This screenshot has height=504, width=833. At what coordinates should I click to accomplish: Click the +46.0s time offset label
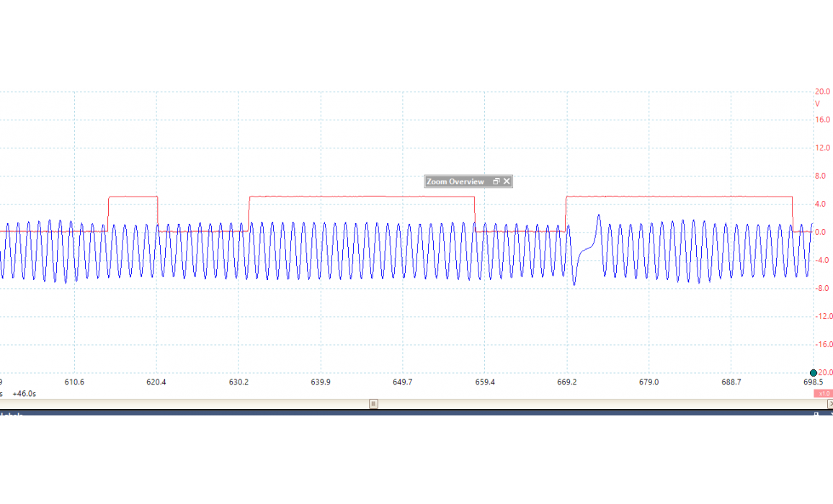24,394
